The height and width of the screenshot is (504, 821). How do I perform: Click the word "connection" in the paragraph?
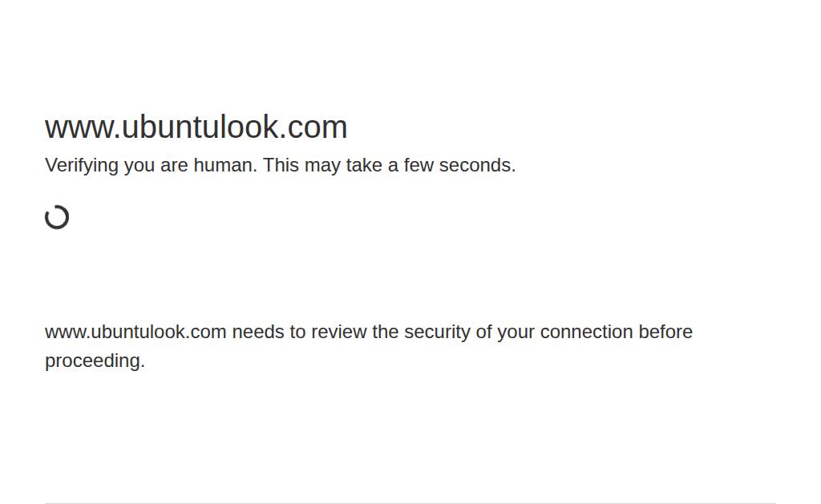tap(586, 332)
